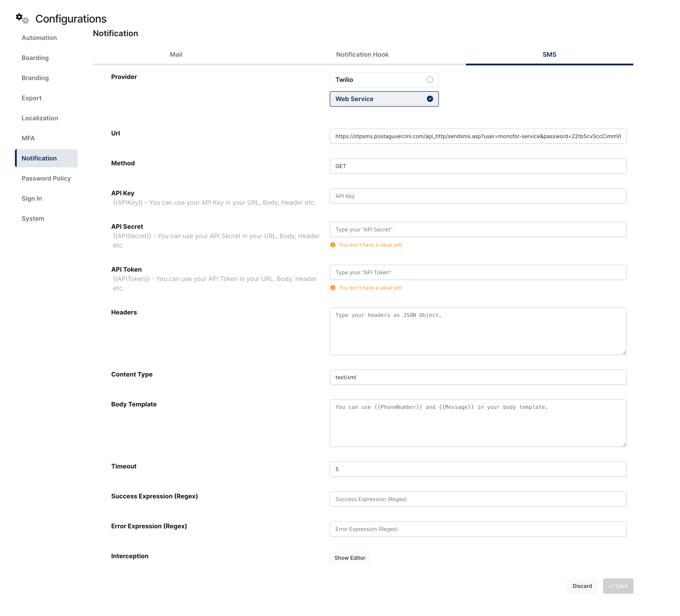Select the Web Service provider option
This screenshot has height=616, width=680.
[x=384, y=99]
